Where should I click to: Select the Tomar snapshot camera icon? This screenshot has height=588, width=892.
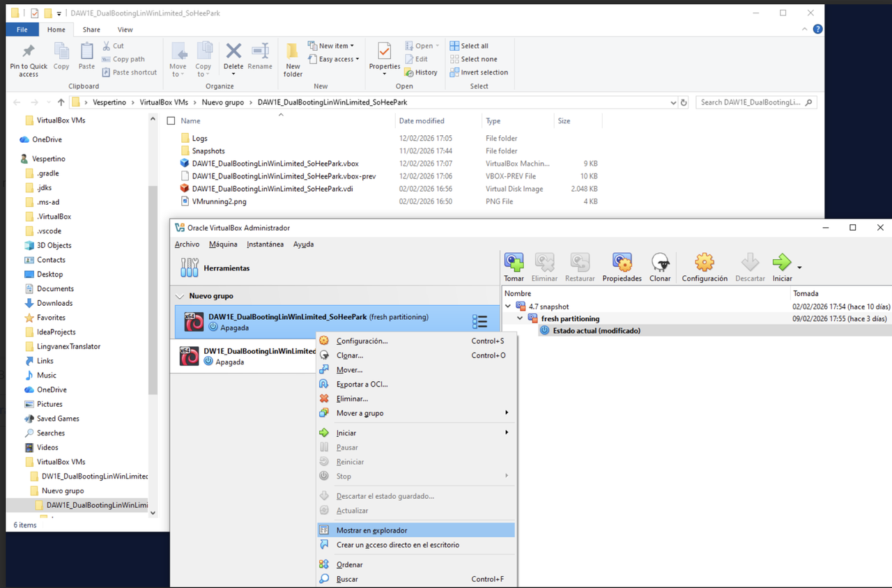coord(514,263)
